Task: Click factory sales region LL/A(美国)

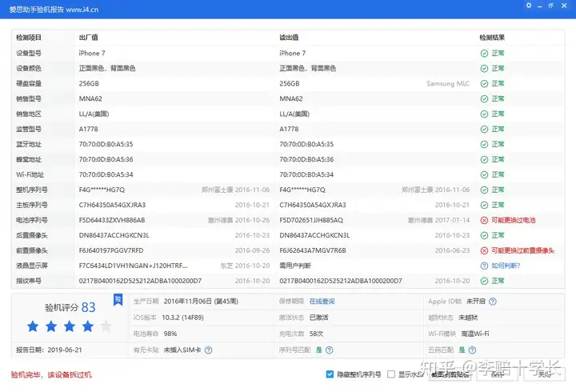Action: click(x=94, y=114)
